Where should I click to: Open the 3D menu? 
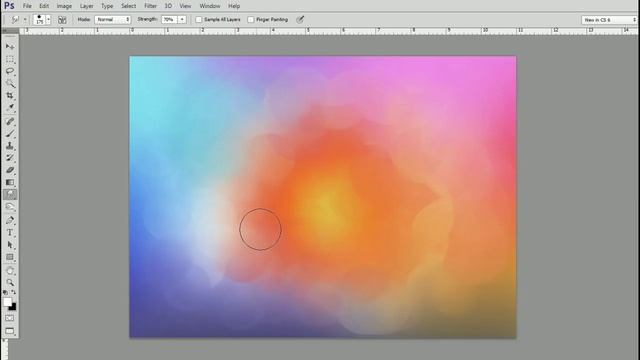click(168, 6)
